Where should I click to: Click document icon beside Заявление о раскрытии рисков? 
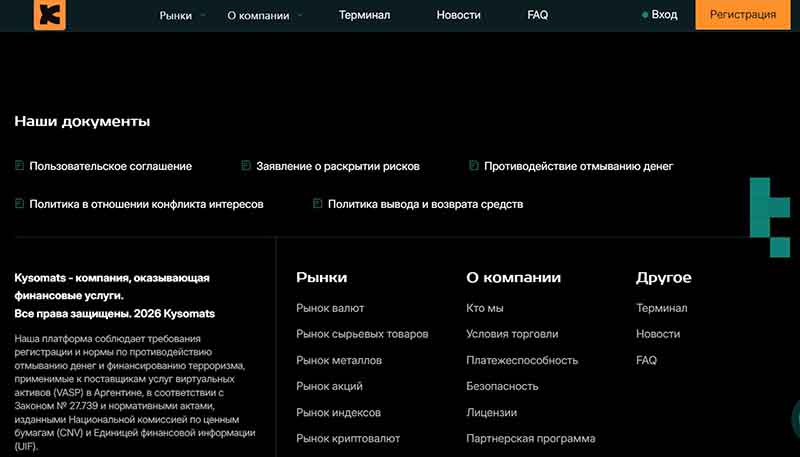point(246,166)
